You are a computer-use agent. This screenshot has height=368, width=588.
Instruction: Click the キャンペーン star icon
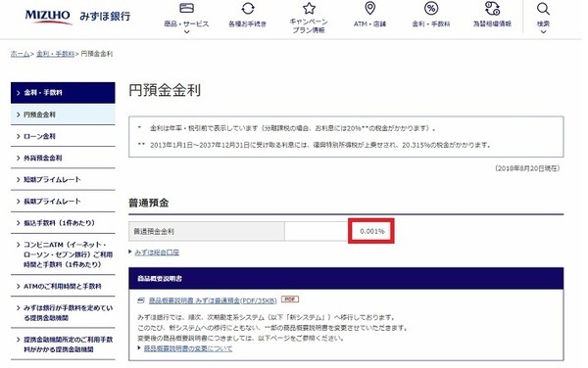(x=309, y=8)
